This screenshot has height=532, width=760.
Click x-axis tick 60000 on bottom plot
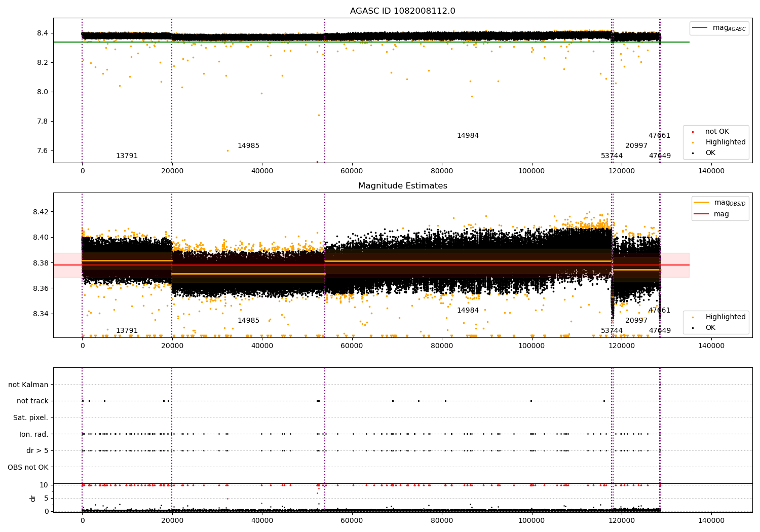pyautogui.click(x=352, y=521)
